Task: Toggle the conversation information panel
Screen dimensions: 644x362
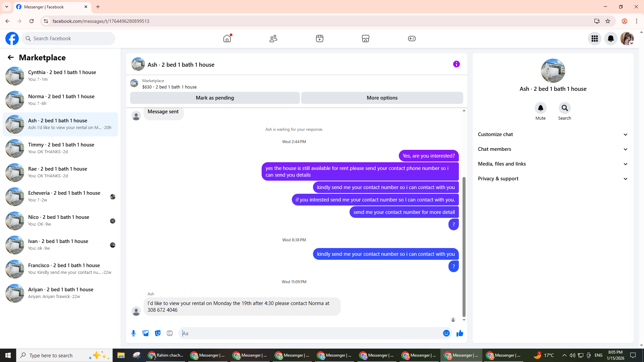Action: click(x=456, y=64)
